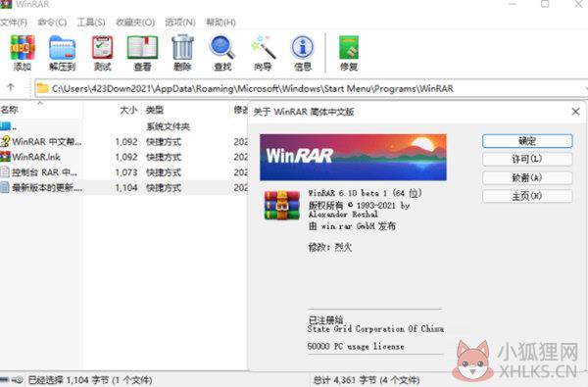Select the WinRAR.lnk file name
This screenshot has height=387, width=588.
click(x=36, y=157)
